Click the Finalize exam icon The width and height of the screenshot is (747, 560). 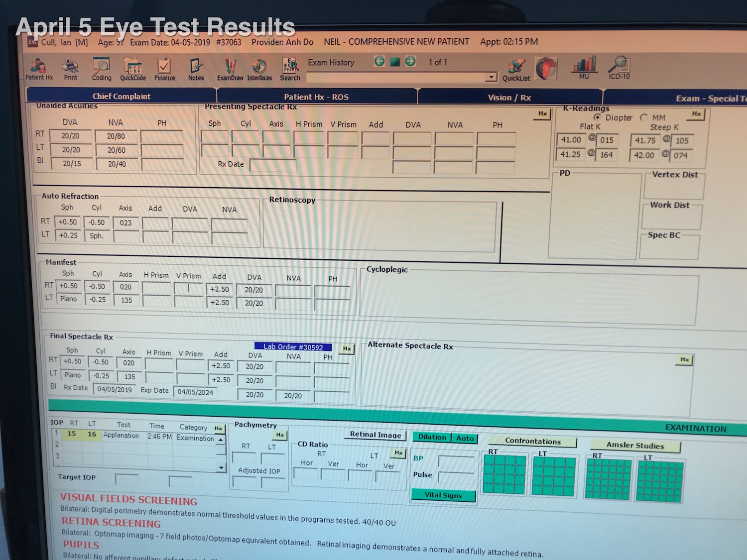tap(164, 69)
